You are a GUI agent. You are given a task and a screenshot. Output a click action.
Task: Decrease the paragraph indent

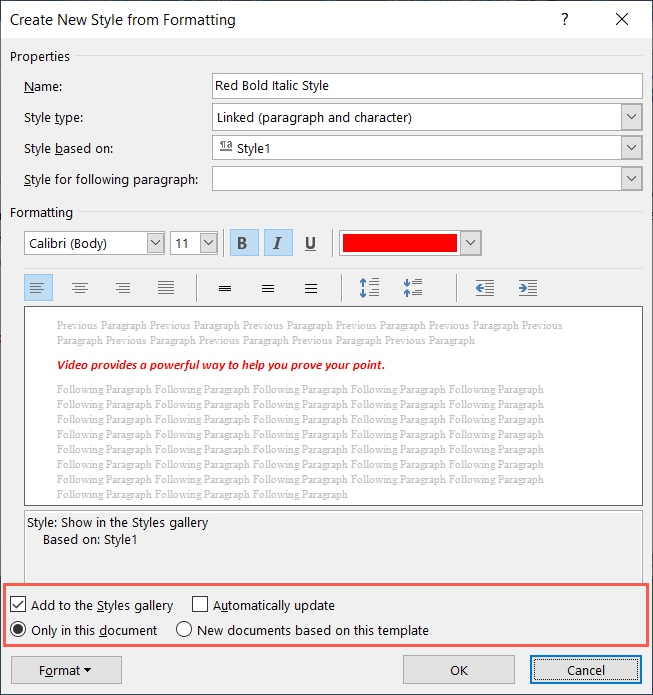[x=485, y=288]
